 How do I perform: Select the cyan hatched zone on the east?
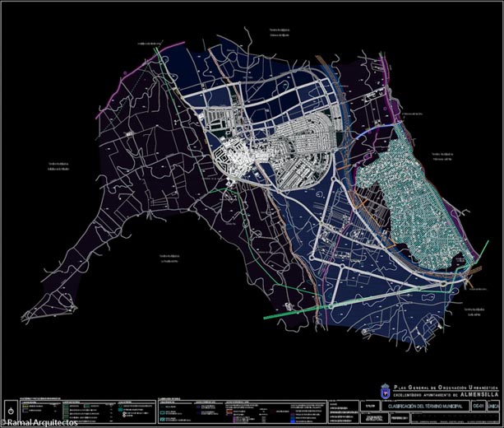pos(401,188)
